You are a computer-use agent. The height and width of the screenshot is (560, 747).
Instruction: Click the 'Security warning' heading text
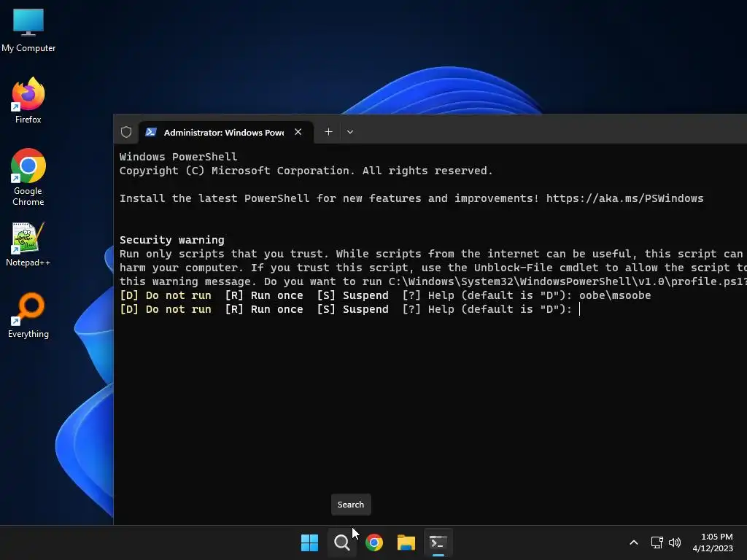[171, 240]
